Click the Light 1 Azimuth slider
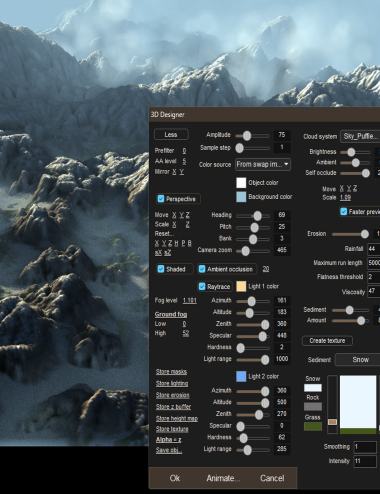The image size is (380, 494). [252, 302]
